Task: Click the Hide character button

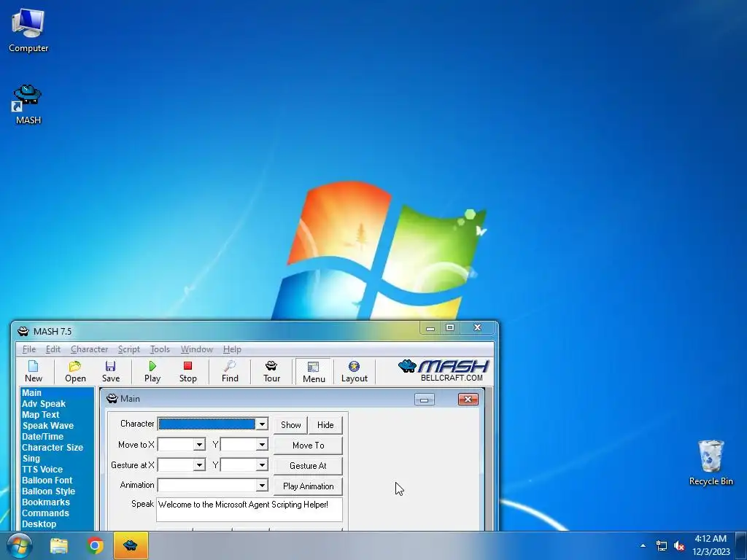Action: (x=325, y=425)
